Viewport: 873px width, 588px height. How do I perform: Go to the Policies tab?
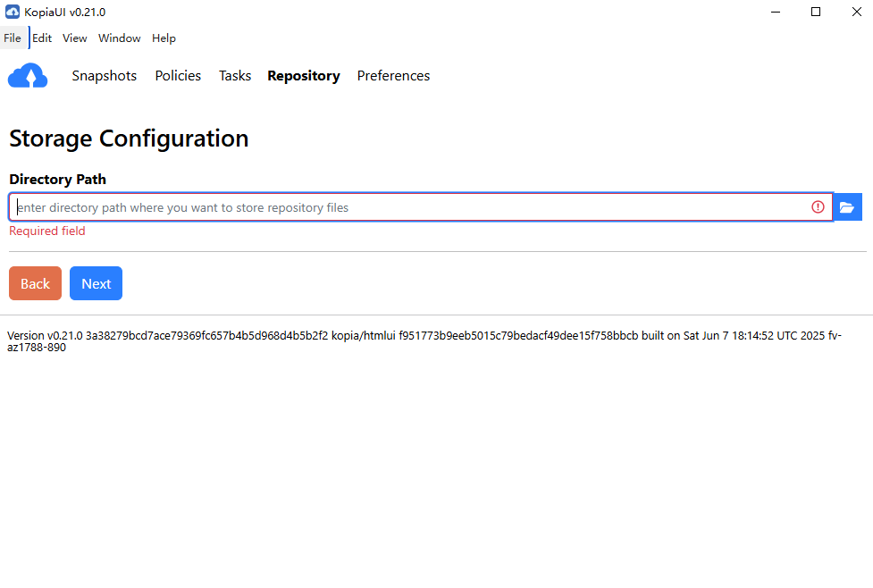click(178, 76)
